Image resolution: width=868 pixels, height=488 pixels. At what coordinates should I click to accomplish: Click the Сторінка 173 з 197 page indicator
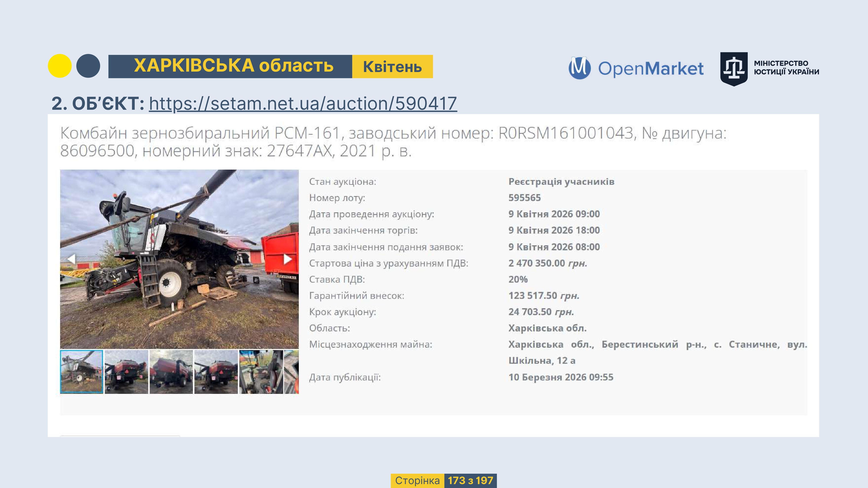pos(443,480)
